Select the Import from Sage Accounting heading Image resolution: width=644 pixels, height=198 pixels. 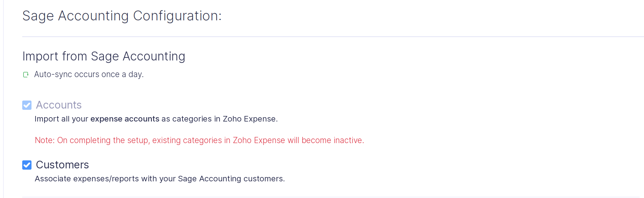pyautogui.click(x=104, y=56)
